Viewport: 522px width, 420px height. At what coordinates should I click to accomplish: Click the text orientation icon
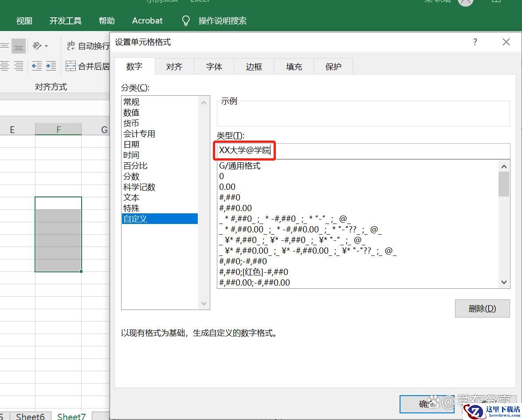coord(37,46)
